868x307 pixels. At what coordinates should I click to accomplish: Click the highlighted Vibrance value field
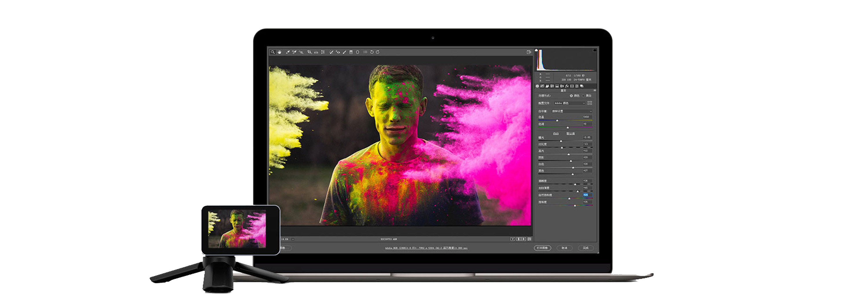coord(588,195)
